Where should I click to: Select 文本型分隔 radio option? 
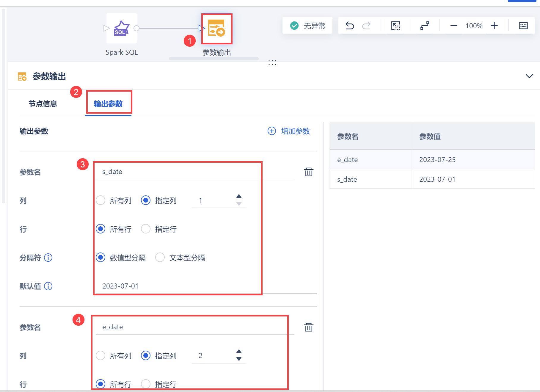[x=160, y=258]
